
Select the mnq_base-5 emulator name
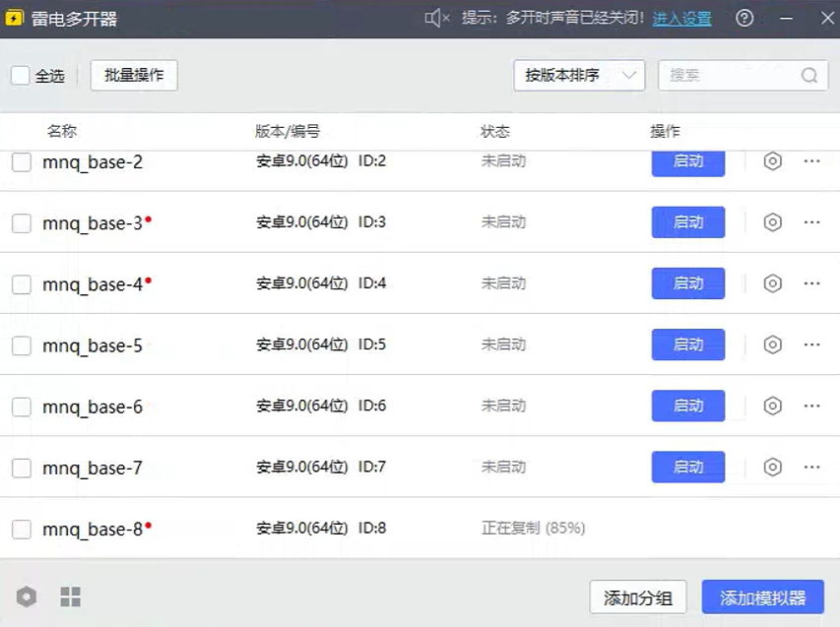pyautogui.click(x=93, y=345)
